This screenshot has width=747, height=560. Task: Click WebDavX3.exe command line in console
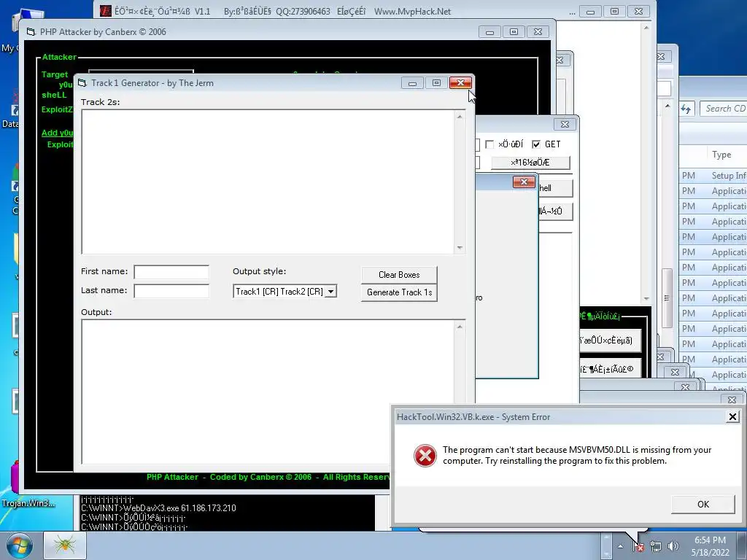coord(158,508)
